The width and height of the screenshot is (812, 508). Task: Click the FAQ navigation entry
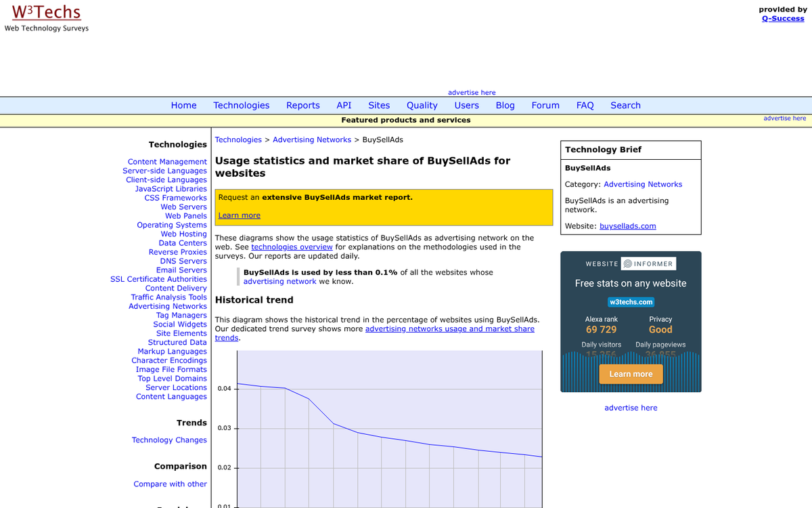click(x=585, y=105)
